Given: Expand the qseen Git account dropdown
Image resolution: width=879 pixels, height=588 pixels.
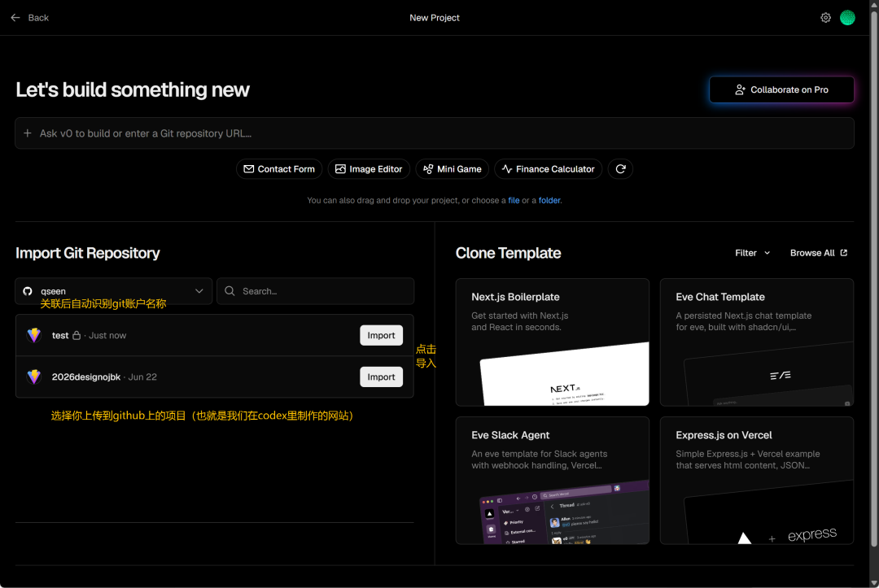Looking at the screenshot, I should (x=114, y=291).
